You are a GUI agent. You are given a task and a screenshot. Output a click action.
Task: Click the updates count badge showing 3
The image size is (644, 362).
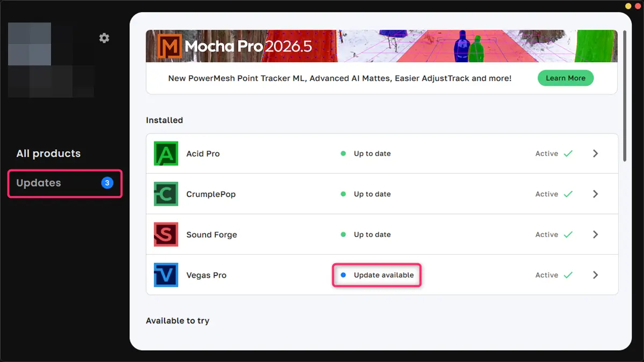[x=107, y=183]
